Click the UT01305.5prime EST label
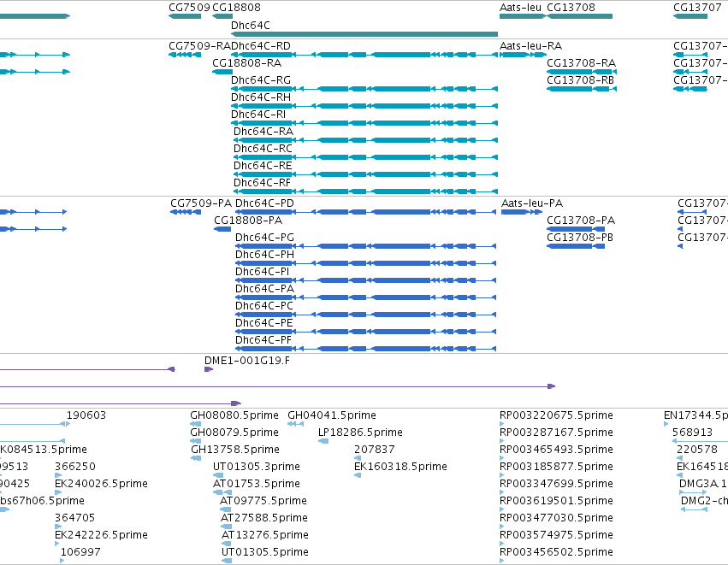 pyautogui.click(x=265, y=552)
